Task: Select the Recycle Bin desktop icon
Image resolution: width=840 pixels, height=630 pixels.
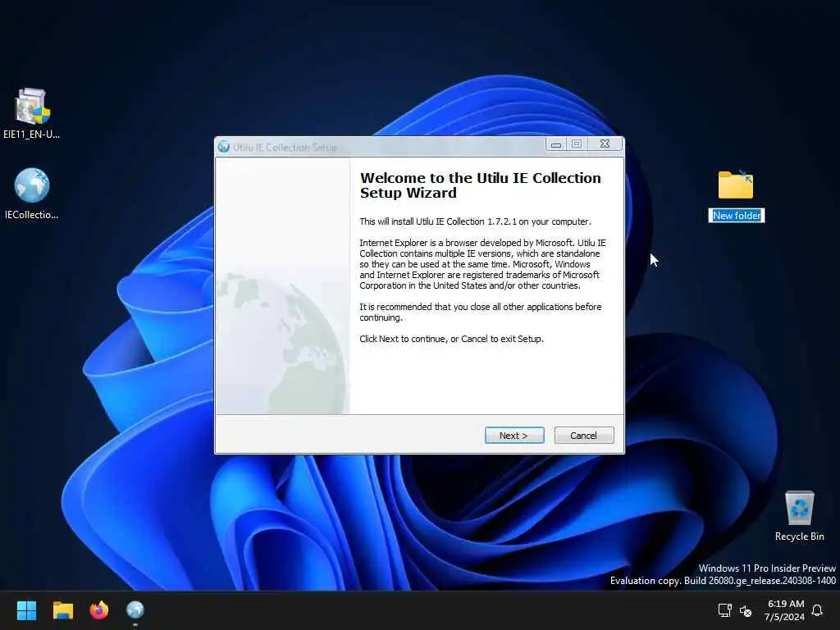Action: coord(799,516)
